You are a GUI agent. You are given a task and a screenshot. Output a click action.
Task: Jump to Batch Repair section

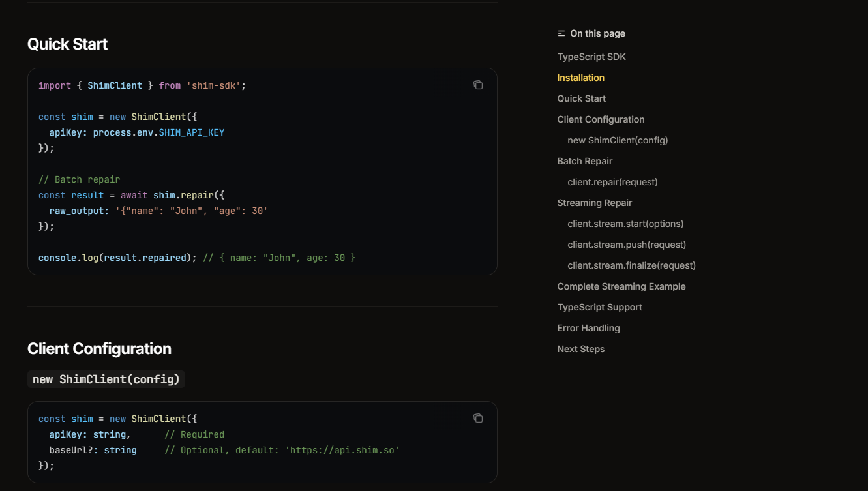(584, 161)
